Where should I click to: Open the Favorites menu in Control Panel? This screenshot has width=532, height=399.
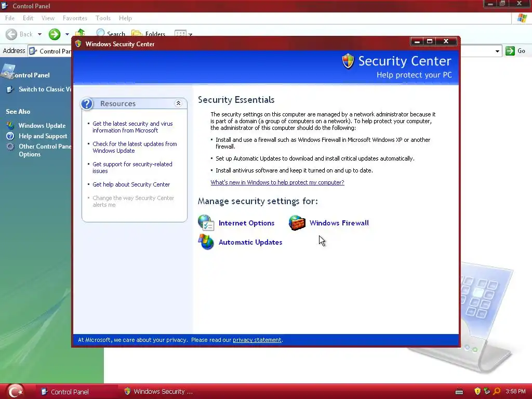click(75, 18)
